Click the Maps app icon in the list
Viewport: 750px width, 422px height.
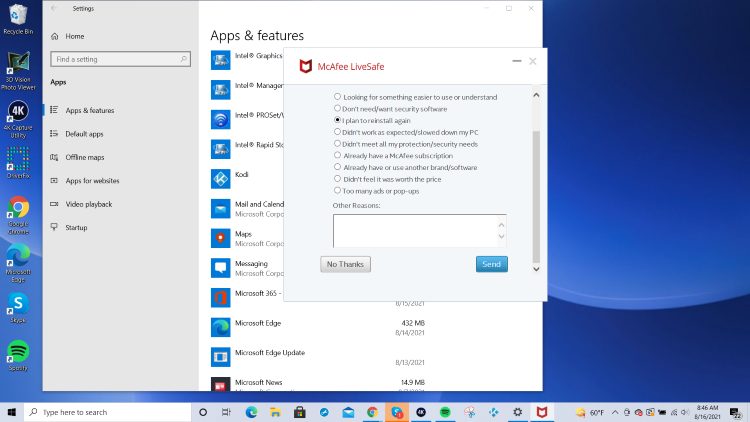point(221,238)
